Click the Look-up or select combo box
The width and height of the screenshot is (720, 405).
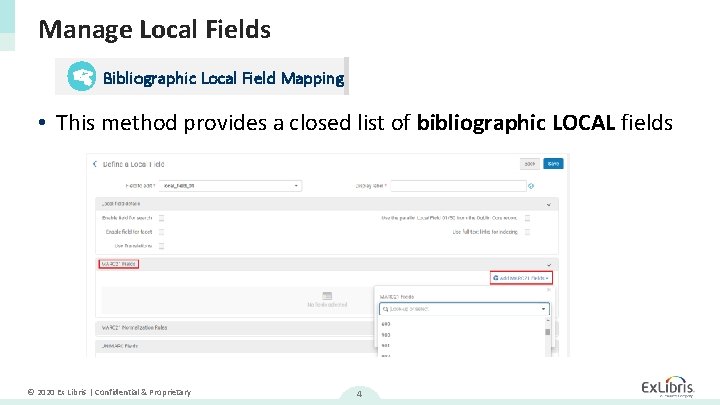point(464,309)
